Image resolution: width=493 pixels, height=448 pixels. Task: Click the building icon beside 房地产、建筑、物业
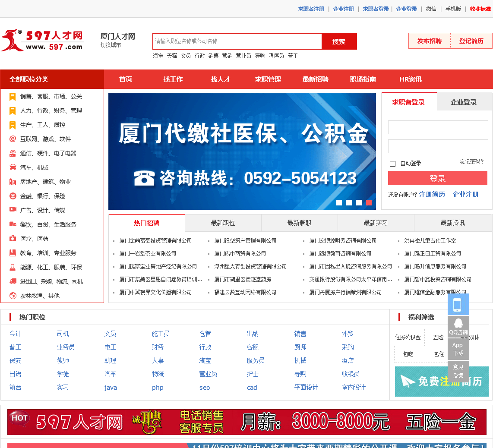click(x=13, y=182)
